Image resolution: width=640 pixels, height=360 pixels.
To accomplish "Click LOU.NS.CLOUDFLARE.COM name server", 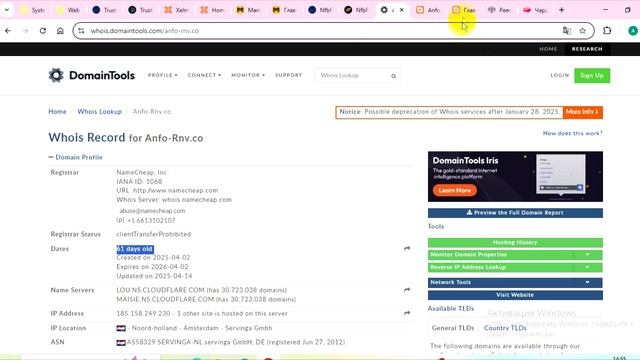I will click(160, 290).
